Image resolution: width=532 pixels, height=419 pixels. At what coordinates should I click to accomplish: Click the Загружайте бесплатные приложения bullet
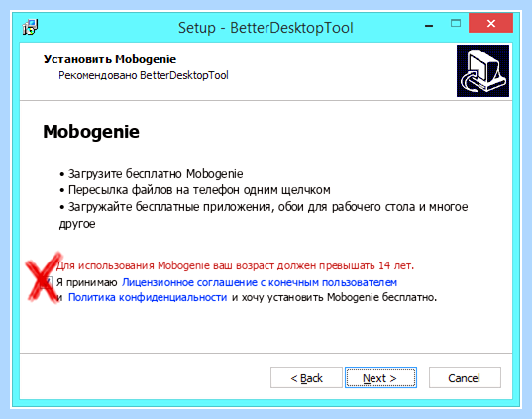pos(264,215)
